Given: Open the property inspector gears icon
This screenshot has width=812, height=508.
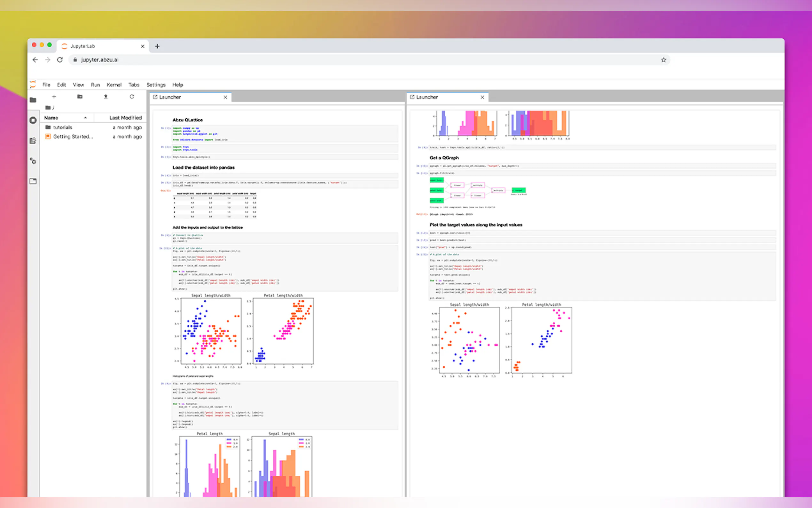Looking at the screenshot, I should [33, 161].
